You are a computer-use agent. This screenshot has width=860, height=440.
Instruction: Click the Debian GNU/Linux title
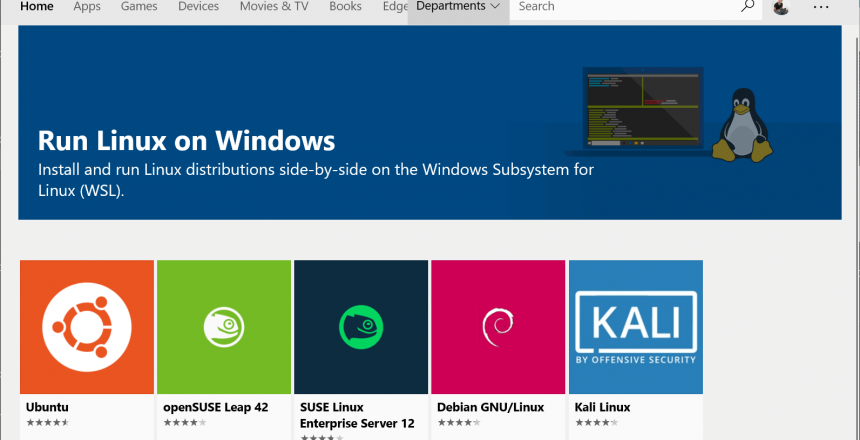(x=490, y=408)
